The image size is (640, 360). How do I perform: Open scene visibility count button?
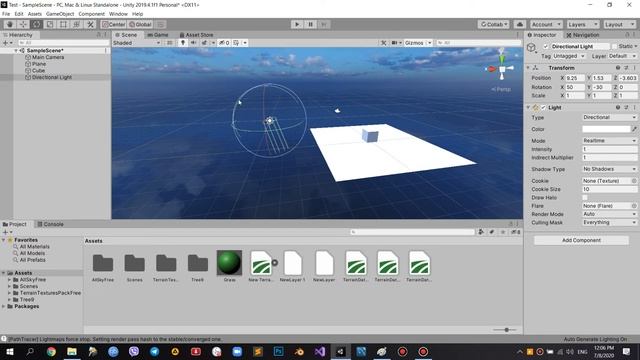tap(224, 43)
